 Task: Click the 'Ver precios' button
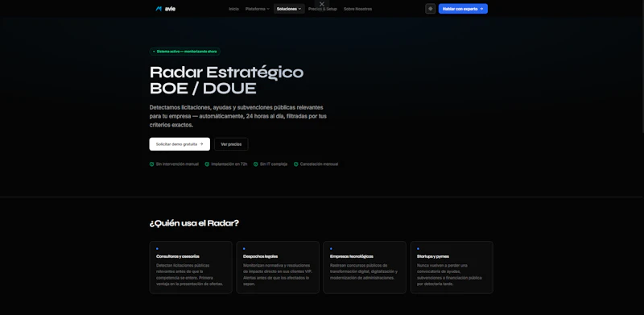[231, 144]
